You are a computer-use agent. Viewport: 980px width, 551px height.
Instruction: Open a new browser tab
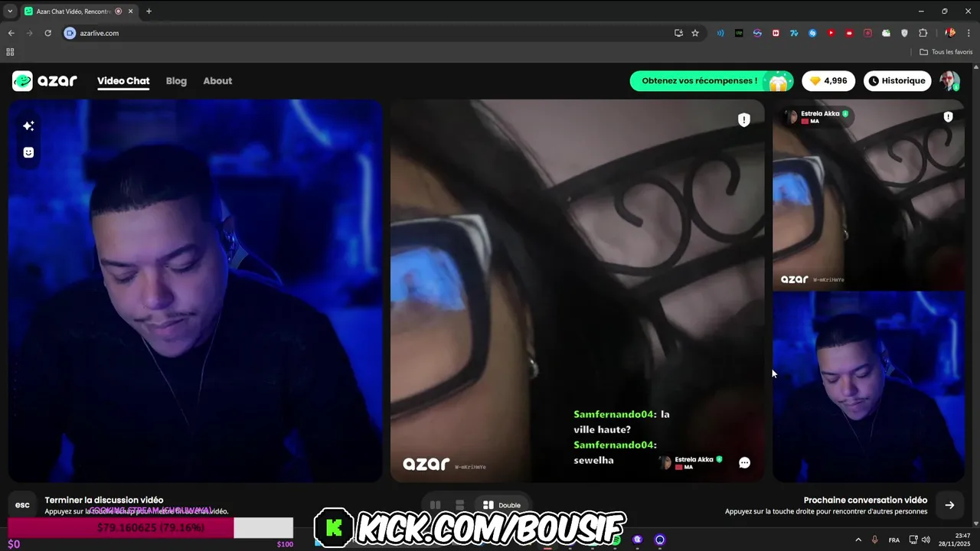(x=149, y=11)
